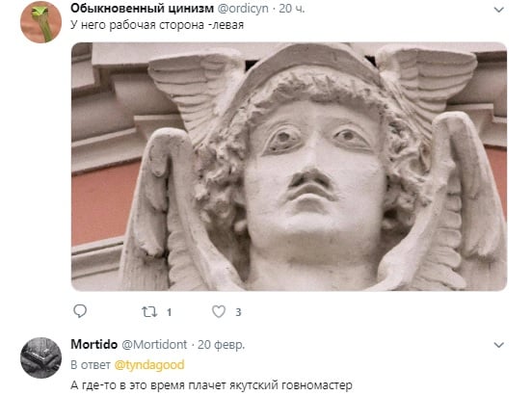Open the 20 ч. timestamp

click(x=292, y=9)
